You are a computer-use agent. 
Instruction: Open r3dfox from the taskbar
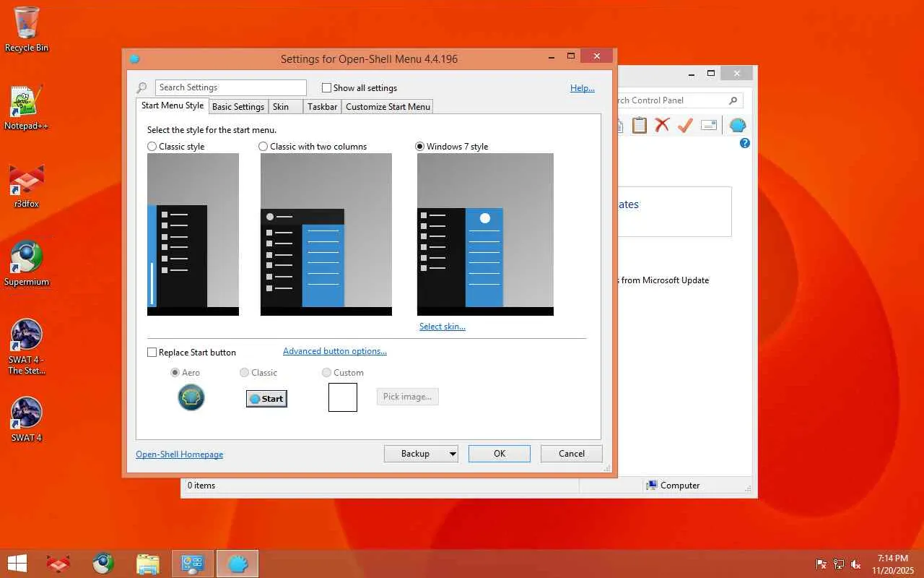(58, 564)
